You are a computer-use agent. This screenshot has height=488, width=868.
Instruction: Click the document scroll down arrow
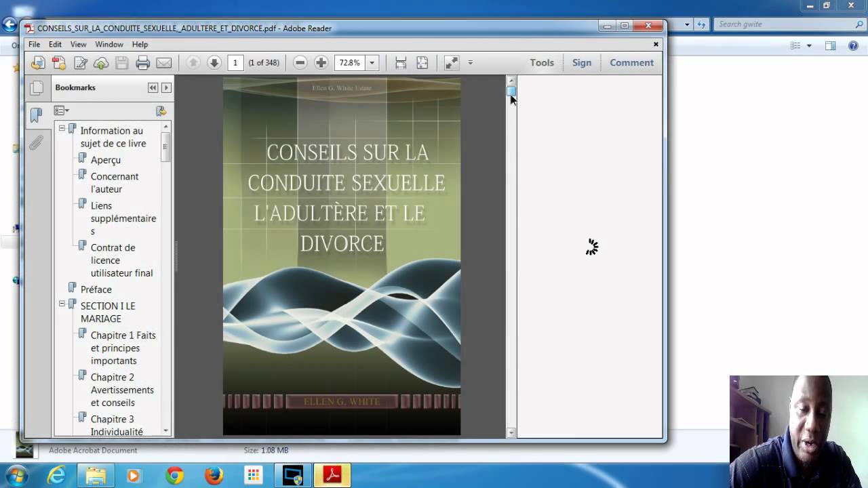pyautogui.click(x=512, y=432)
